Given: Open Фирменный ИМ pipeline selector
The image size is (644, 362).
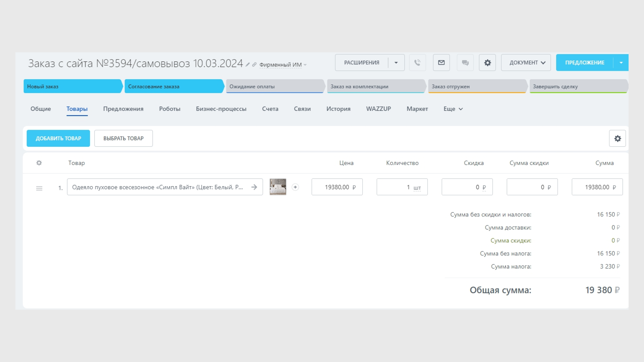Looking at the screenshot, I should (x=282, y=65).
